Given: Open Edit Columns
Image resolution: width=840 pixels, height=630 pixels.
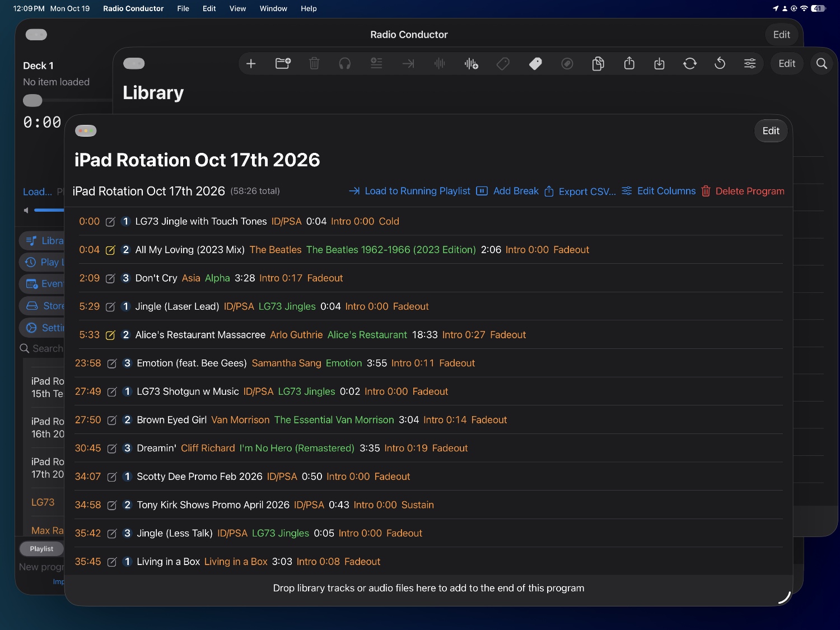Looking at the screenshot, I should (x=659, y=191).
